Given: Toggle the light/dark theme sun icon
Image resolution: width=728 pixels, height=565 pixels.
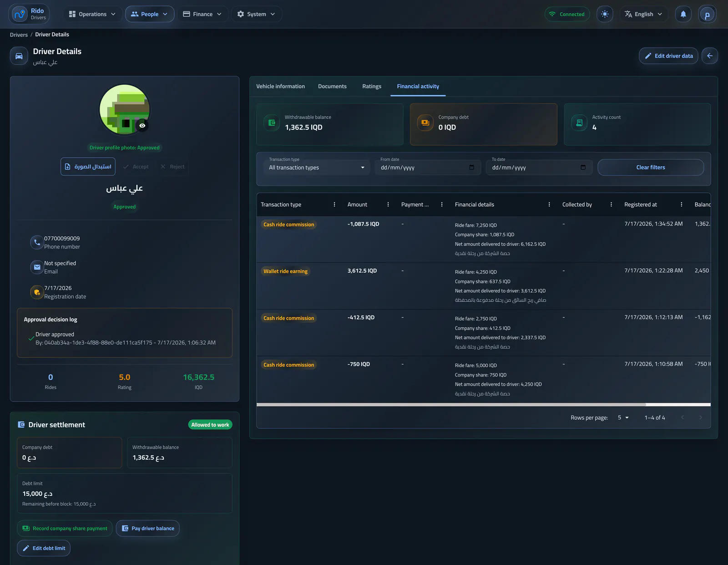Looking at the screenshot, I should pos(605,14).
